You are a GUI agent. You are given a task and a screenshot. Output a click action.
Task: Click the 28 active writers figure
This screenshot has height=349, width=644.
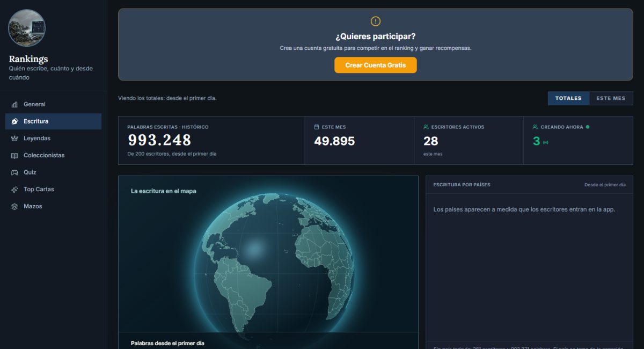(x=431, y=141)
